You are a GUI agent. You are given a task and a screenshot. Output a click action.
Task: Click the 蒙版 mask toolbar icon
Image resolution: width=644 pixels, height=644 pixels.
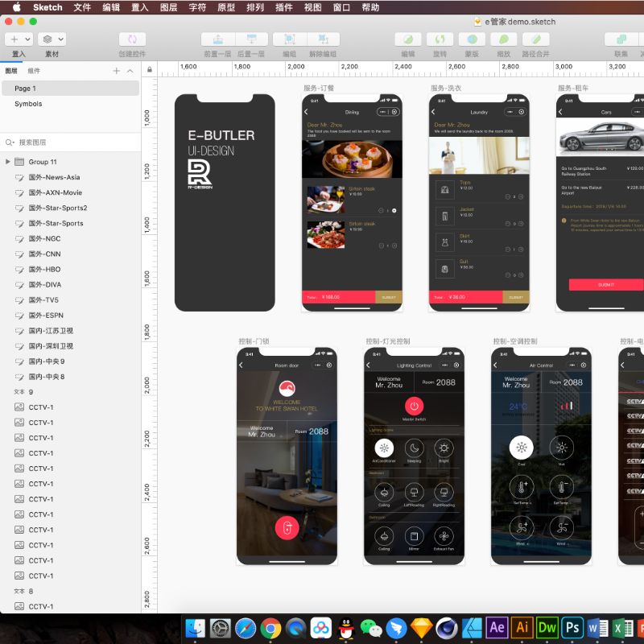coord(472,39)
